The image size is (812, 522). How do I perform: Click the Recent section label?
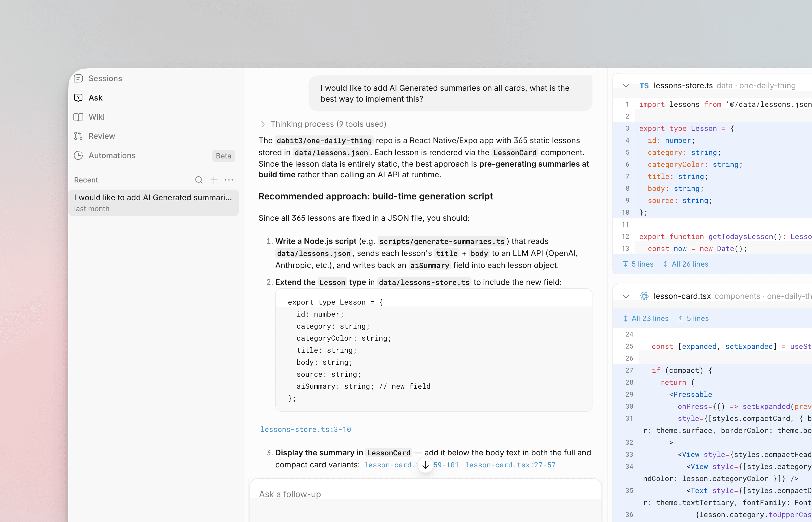(86, 180)
